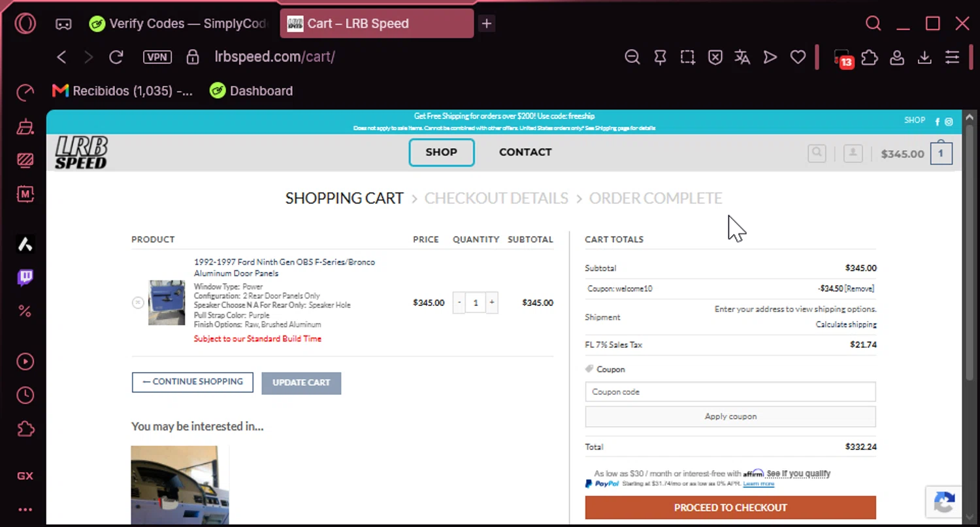Open a new tab
The height and width of the screenshot is (527, 980).
coord(487,24)
